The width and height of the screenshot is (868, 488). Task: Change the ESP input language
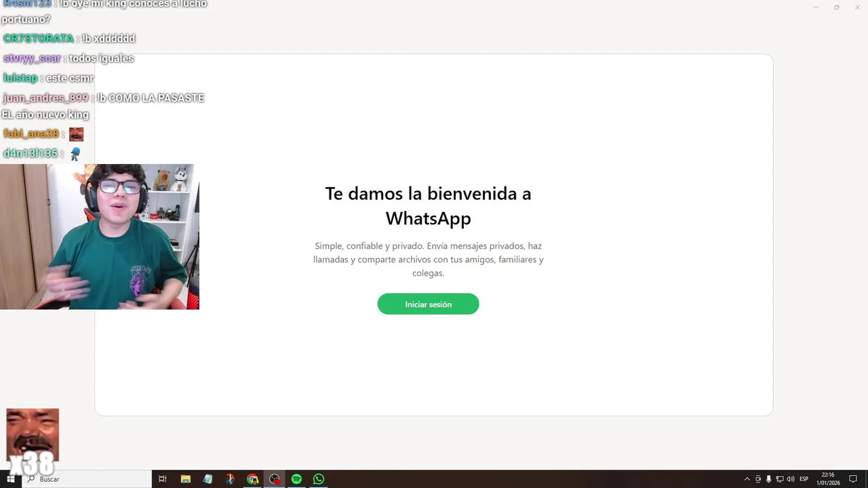(804, 479)
